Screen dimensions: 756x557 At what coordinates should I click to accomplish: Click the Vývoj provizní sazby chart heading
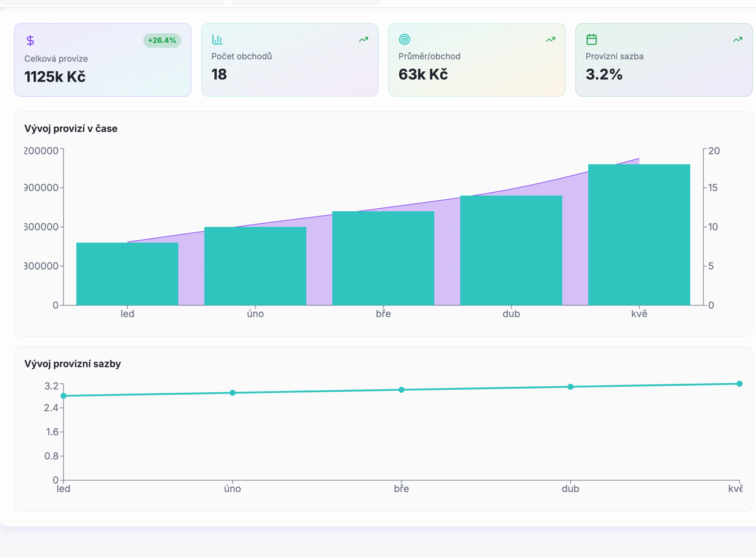[x=72, y=364]
